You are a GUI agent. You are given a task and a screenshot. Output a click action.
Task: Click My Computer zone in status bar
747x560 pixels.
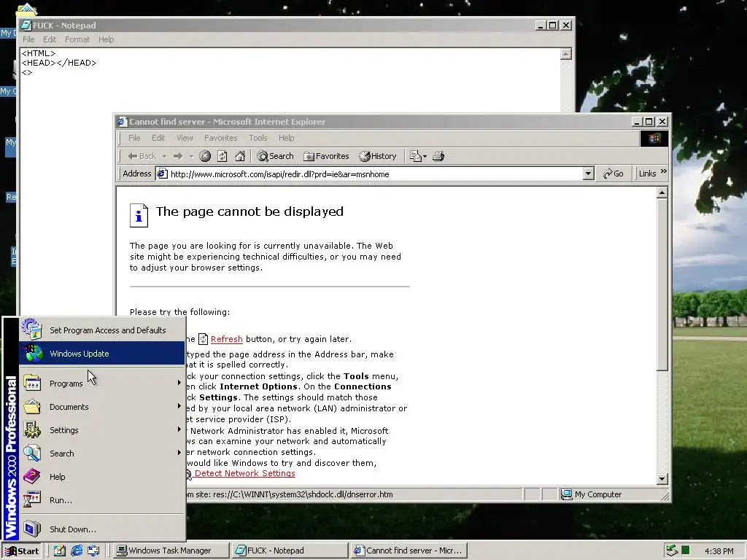click(x=591, y=494)
